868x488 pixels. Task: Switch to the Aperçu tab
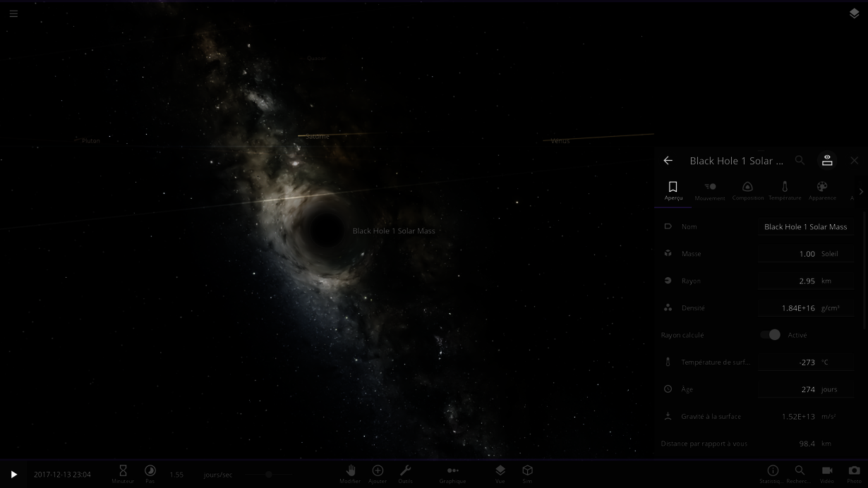coord(673,190)
